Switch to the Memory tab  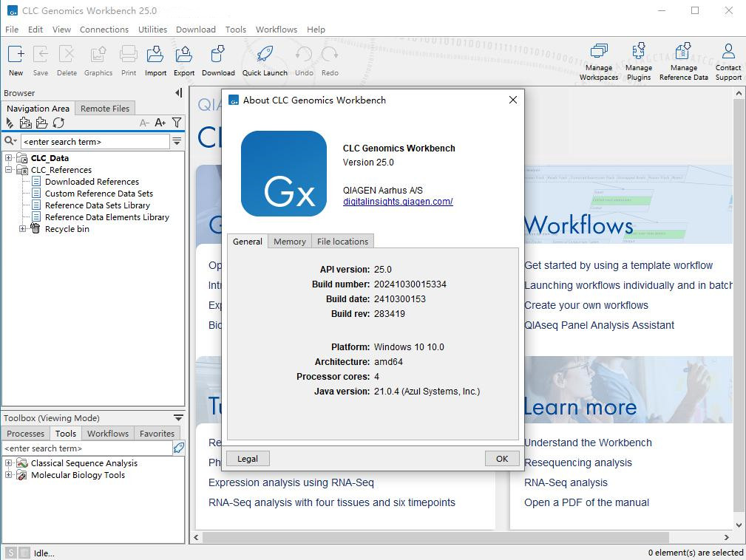[x=290, y=242]
